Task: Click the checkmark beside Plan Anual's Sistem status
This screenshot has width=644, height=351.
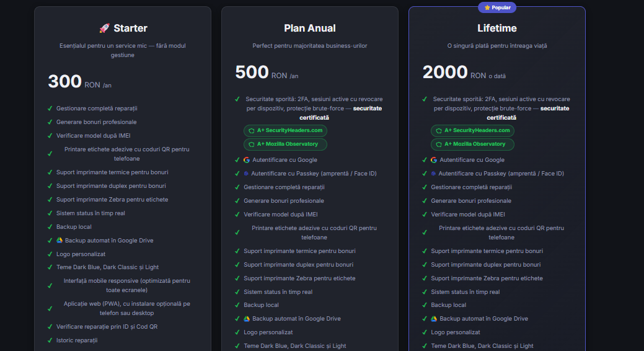Action: pyautogui.click(x=237, y=292)
